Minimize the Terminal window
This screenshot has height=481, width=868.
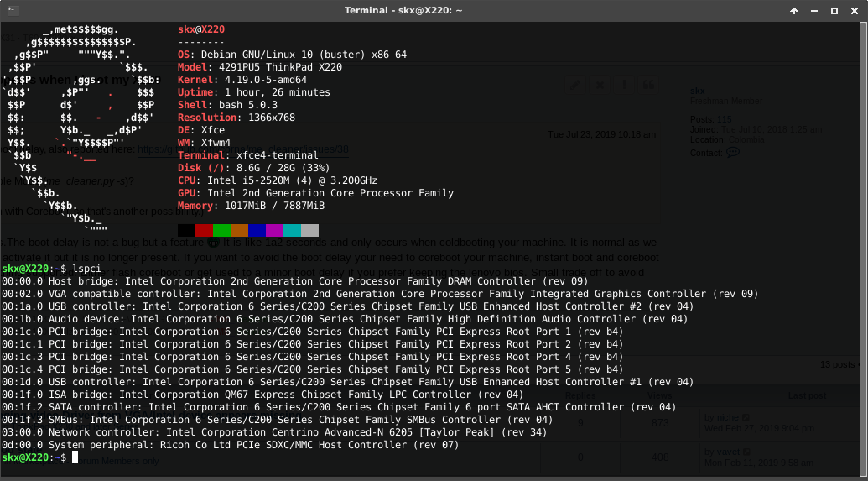coord(815,11)
